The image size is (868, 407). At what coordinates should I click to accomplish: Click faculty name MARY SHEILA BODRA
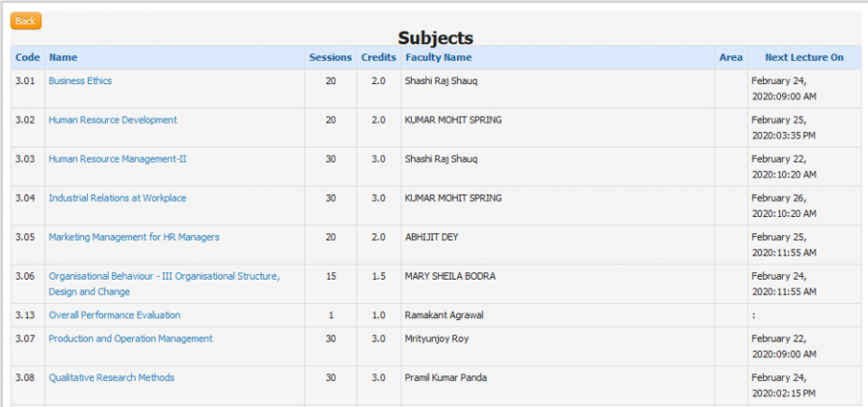click(450, 277)
